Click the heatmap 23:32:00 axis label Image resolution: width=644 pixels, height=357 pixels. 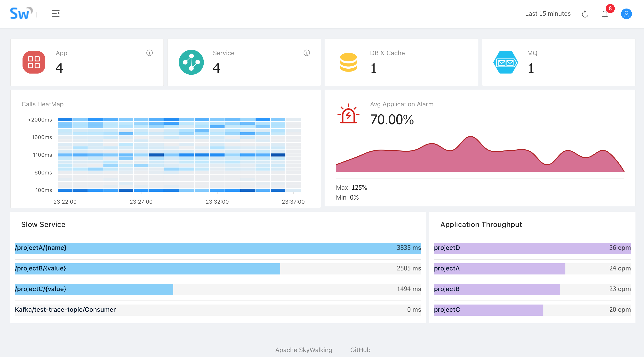tap(217, 202)
